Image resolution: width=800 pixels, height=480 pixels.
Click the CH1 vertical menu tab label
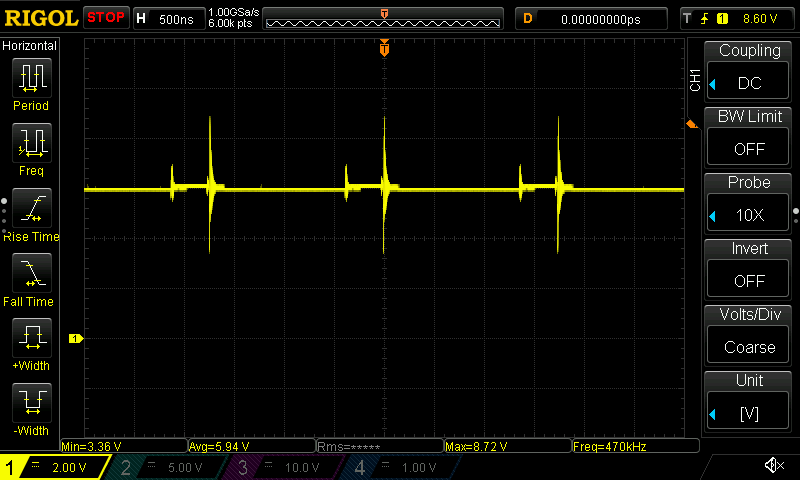694,80
